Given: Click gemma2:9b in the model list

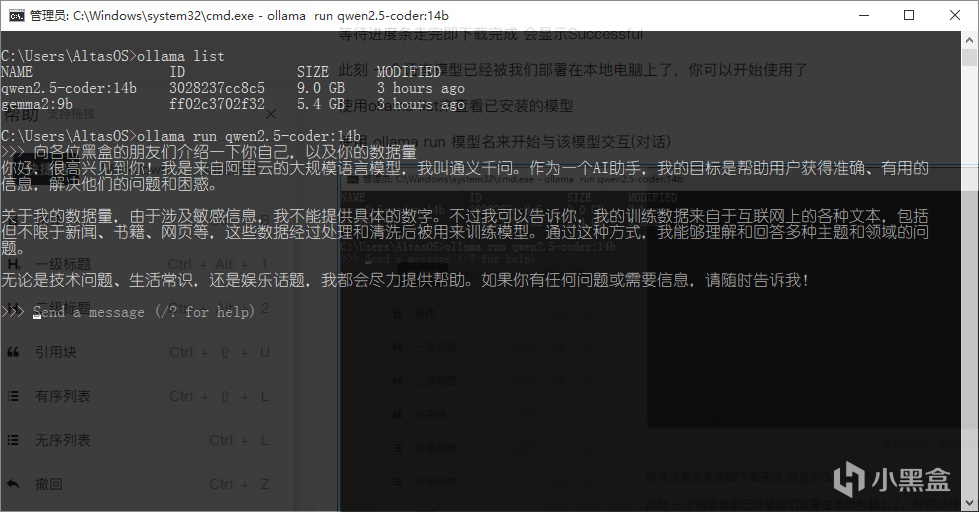Looking at the screenshot, I should (x=37, y=104).
